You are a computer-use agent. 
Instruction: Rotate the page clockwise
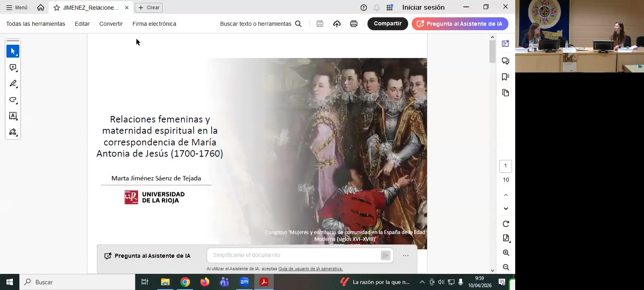pos(506,224)
